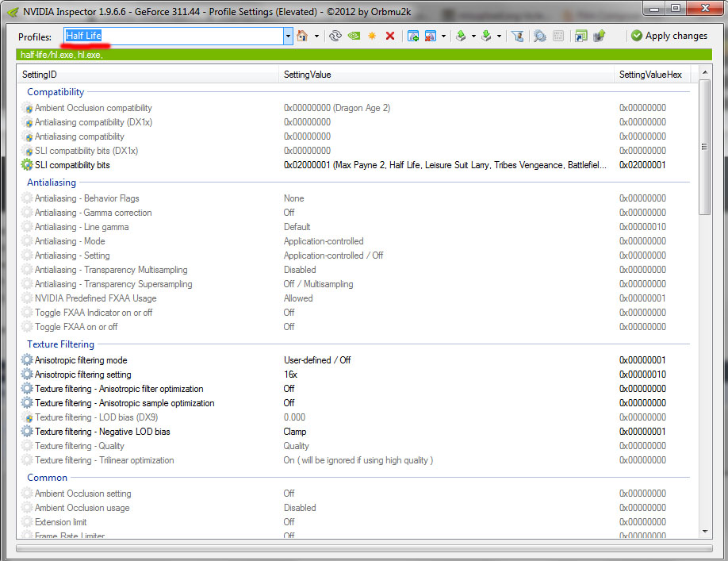Click the vertical scrollbar thumb
The height and width of the screenshot is (561, 728).
705,148
